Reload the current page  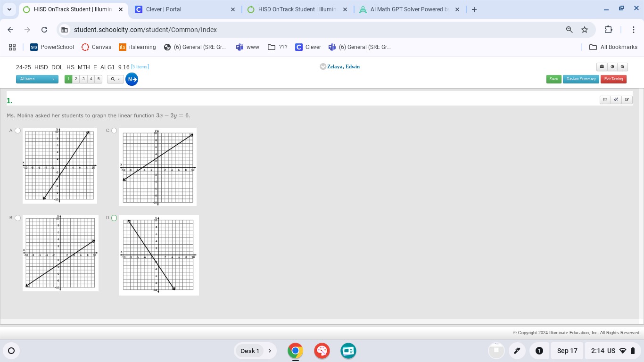tap(44, 30)
